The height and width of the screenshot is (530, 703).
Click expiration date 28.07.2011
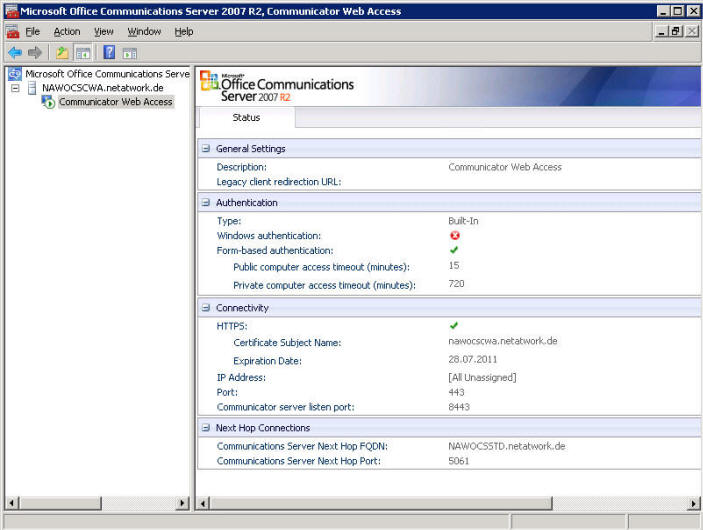(473, 360)
